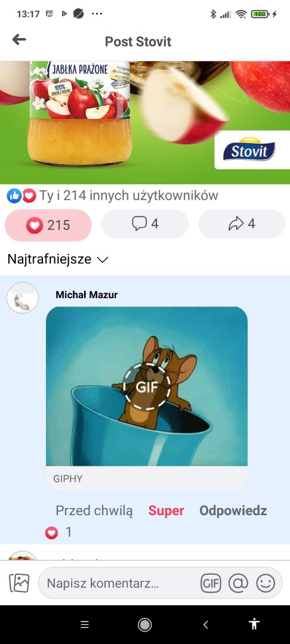Tap the Android home navigation button

tap(144, 625)
